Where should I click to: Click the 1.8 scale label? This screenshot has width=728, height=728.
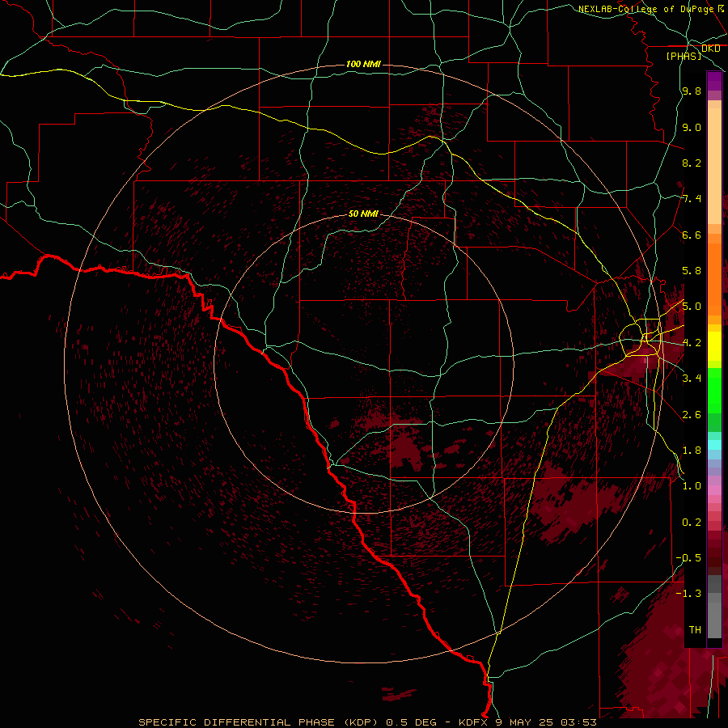click(x=692, y=451)
